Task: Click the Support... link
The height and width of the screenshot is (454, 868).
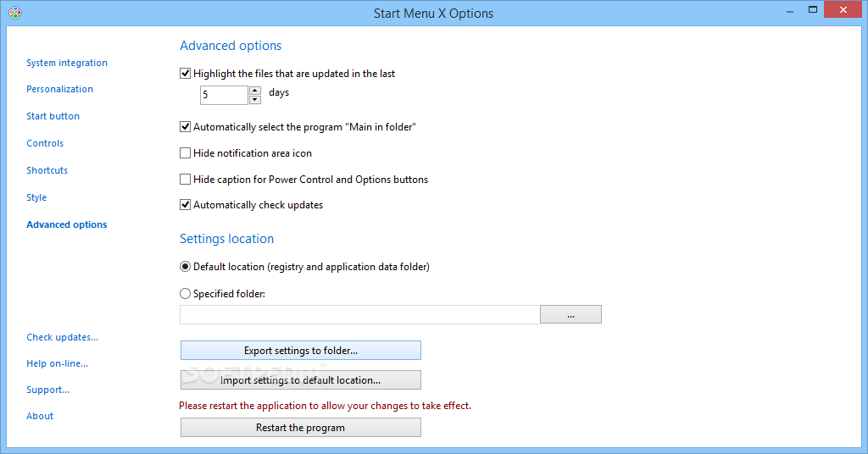Action: tap(48, 390)
